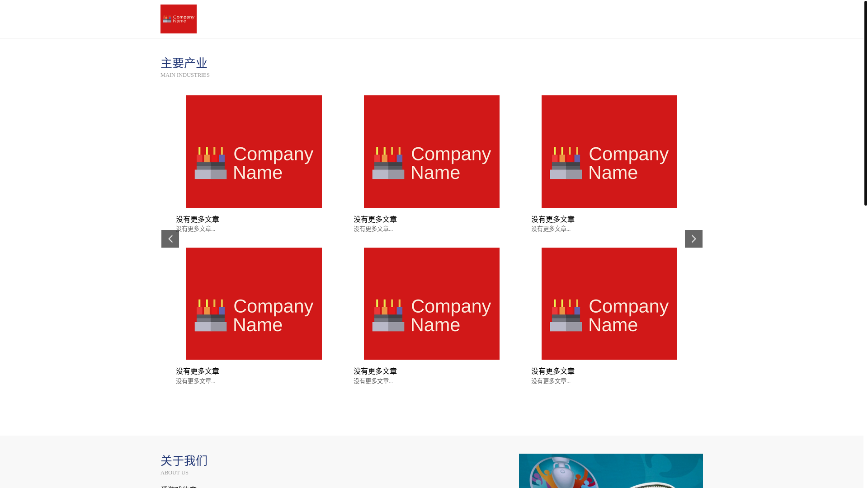Open top-left Company Name card image
Image resolution: width=868 pixels, height=488 pixels.
pyautogui.click(x=254, y=151)
